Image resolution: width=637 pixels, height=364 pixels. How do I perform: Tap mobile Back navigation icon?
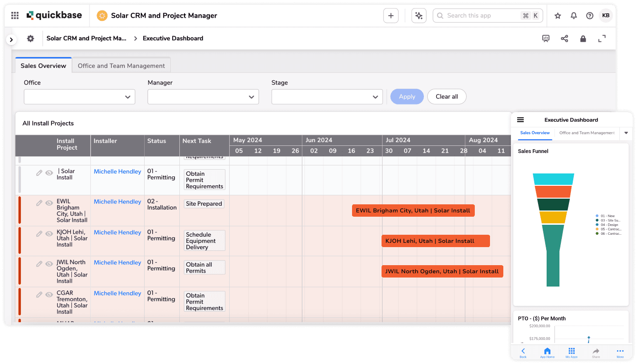[x=523, y=353]
